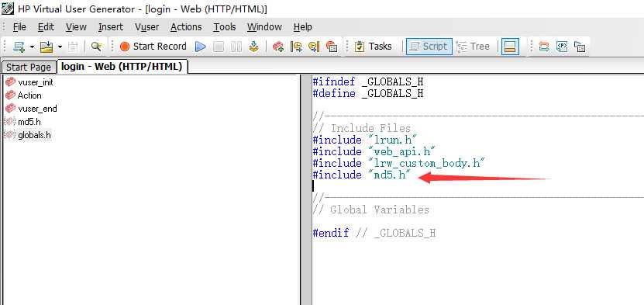
Task: Select the login - Web (HTTP/HTML) tab
Action: [122, 66]
